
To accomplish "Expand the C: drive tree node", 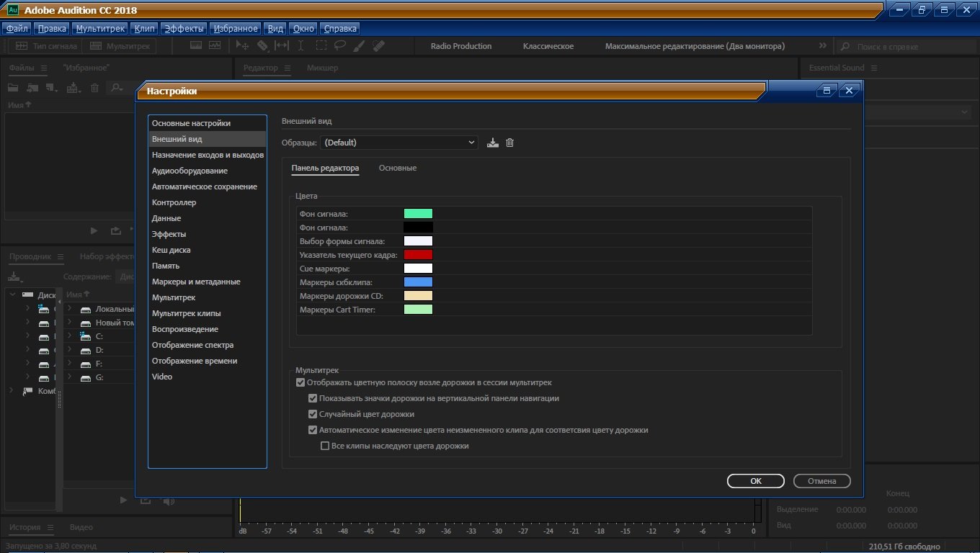I will [x=70, y=336].
